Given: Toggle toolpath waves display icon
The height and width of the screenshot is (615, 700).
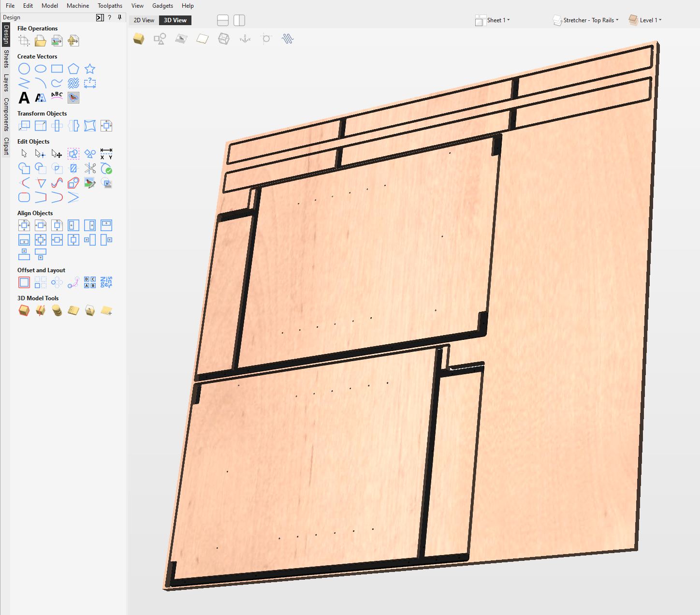Looking at the screenshot, I should 288,39.
